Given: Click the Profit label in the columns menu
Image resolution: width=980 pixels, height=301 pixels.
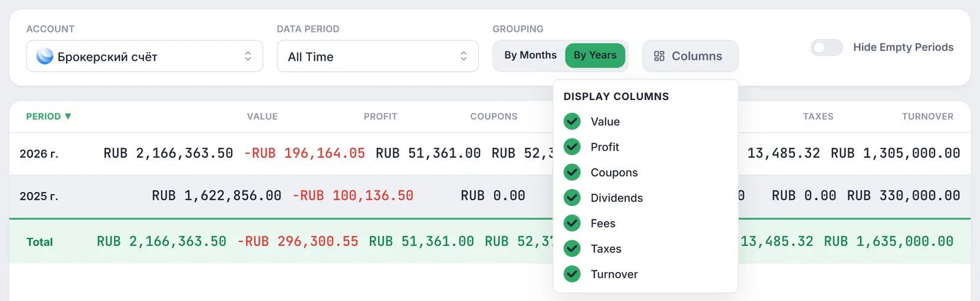Looking at the screenshot, I should pos(605,147).
